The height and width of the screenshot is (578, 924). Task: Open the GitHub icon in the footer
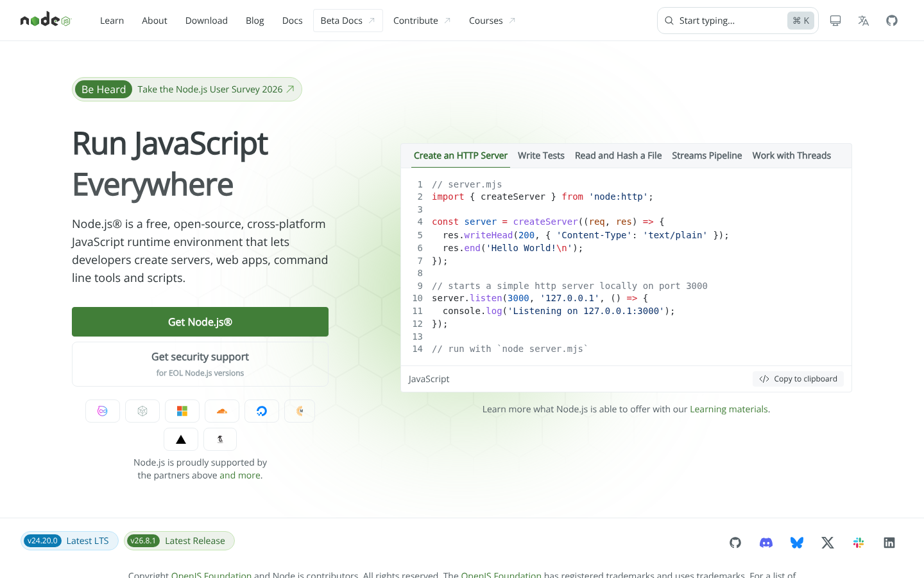(735, 543)
